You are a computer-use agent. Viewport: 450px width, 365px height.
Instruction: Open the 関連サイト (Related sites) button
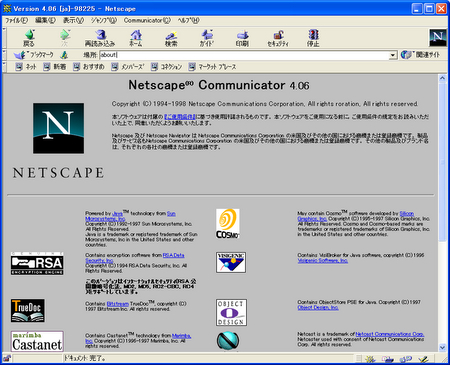(420, 55)
